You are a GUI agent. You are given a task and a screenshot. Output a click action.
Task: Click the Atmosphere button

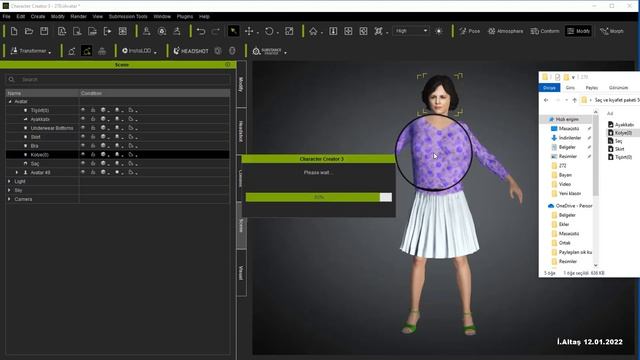point(505,31)
